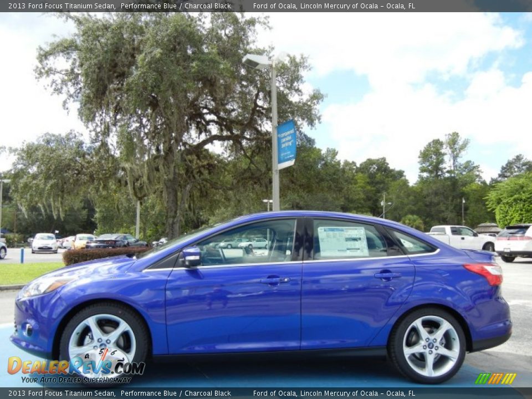Click the orange striped segment of the corner logo
This screenshot has height=399, width=532.
[495, 378]
